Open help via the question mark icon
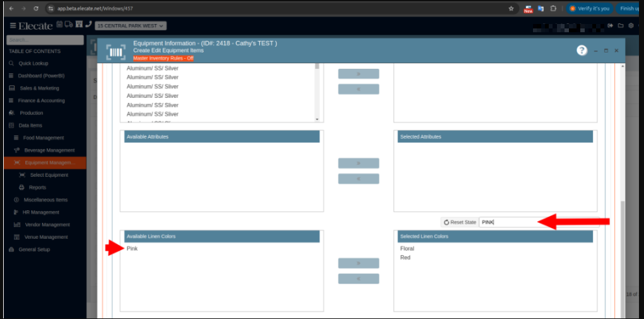This screenshot has height=319, width=644. (582, 51)
